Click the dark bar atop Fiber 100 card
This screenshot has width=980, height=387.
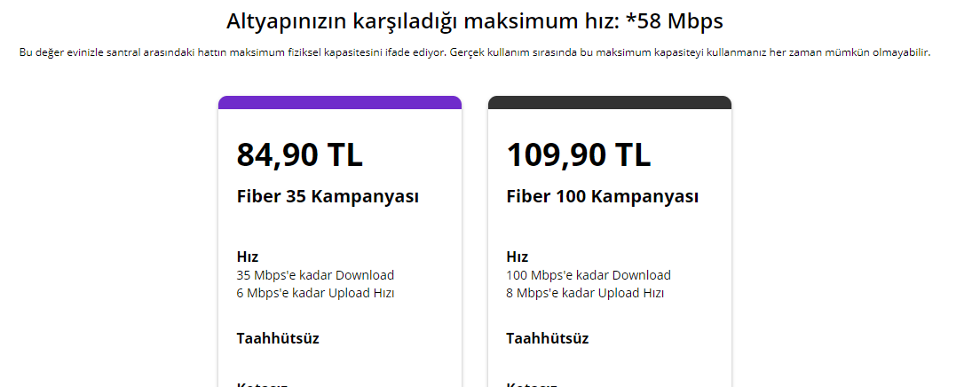pos(609,102)
